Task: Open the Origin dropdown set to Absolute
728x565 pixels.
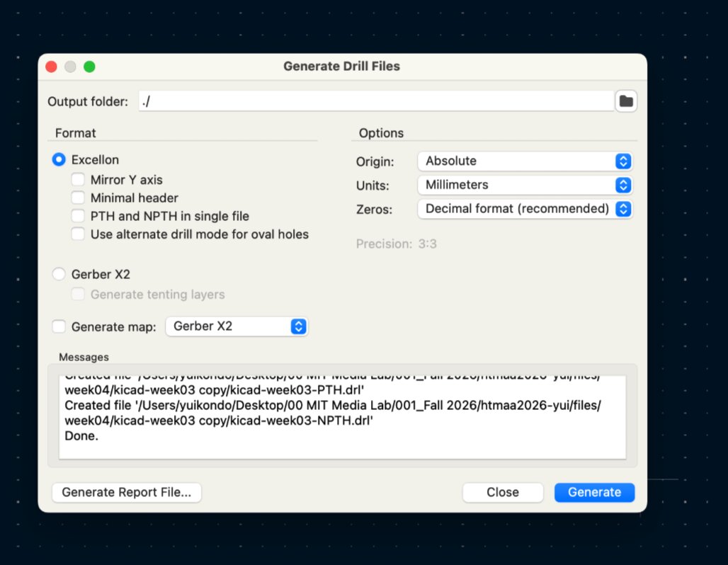Action: coord(525,161)
